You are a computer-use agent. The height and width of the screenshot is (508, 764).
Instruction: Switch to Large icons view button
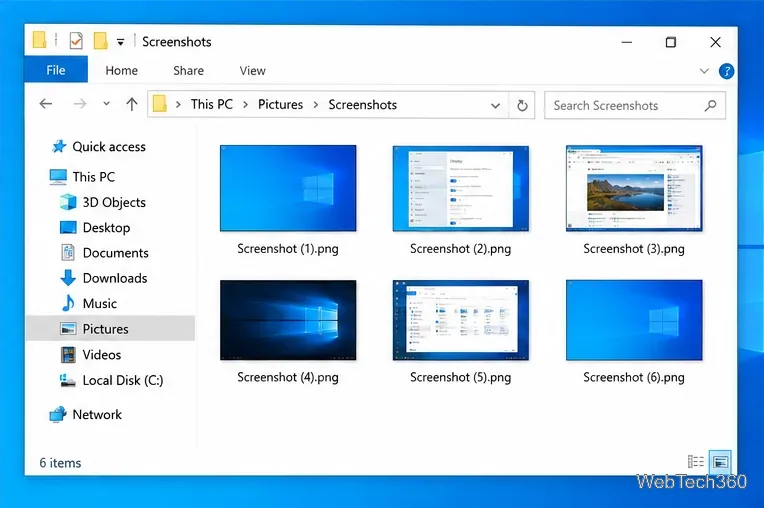(720, 461)
